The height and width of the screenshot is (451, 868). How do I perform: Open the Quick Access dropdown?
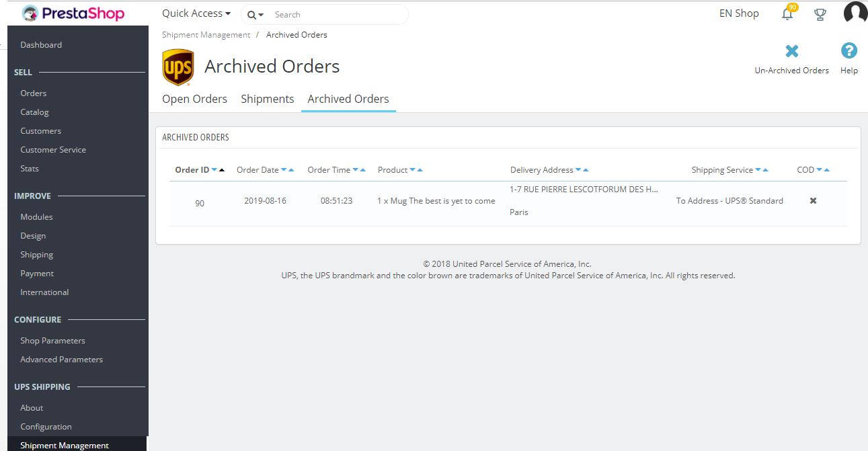[196, 13]
